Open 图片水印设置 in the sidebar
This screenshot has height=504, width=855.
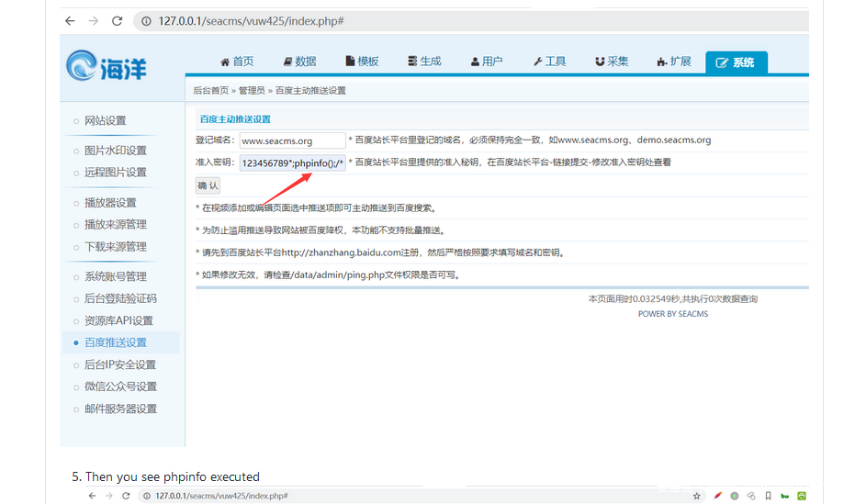(x=116, y=151)
